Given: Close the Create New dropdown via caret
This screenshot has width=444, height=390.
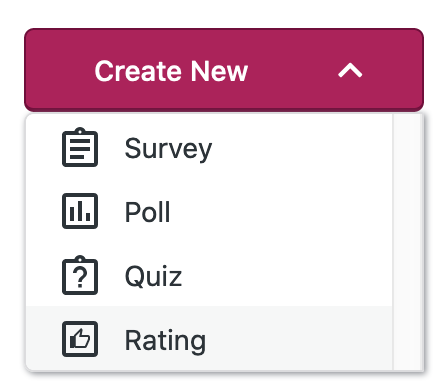Looking at the screenshot, I should click(350, 71).
